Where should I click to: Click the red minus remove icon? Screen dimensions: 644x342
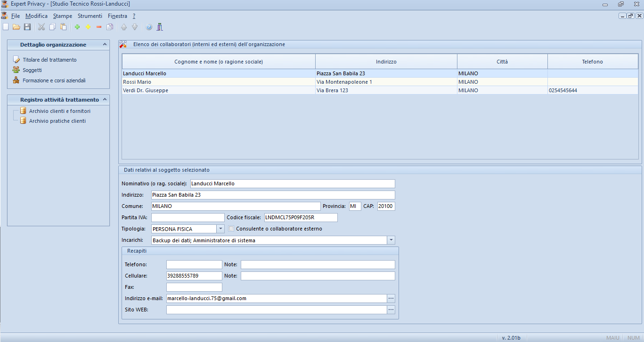(99, 27)
